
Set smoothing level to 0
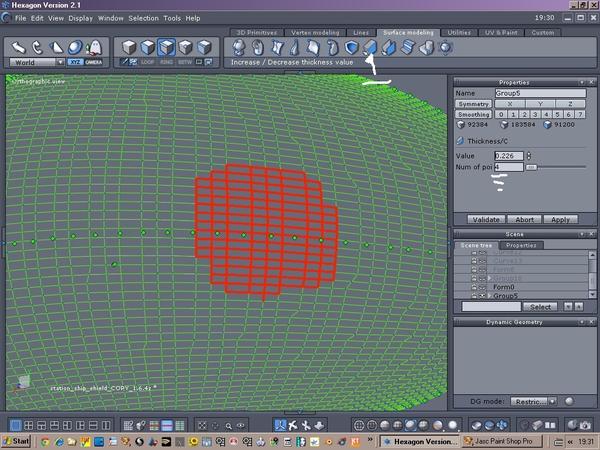tap(501, 114)
